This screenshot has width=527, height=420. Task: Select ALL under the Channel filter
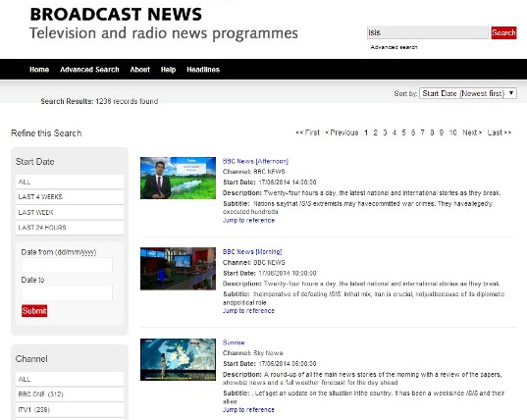(70, 379)
